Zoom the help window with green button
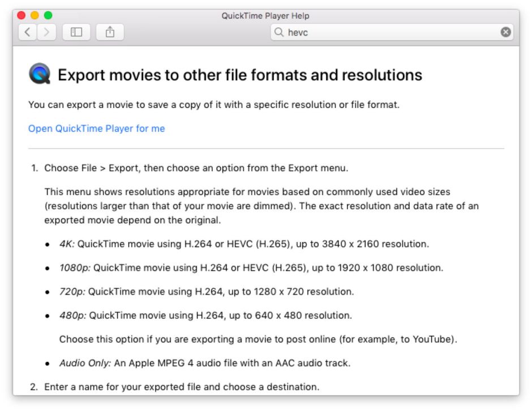Image resolution: width=532 pixels, height=411 pixels. click(48, 15)
